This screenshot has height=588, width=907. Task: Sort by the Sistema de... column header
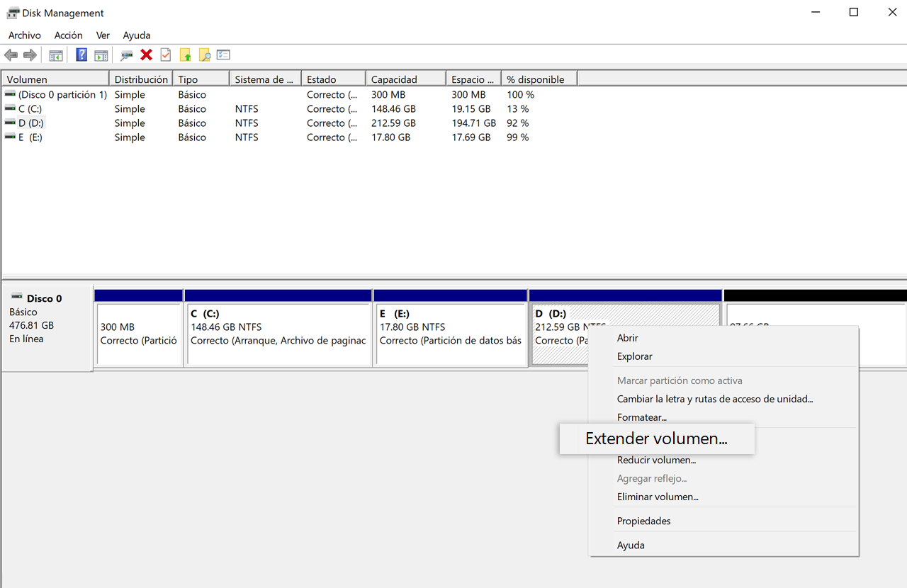tap(266, 79)
